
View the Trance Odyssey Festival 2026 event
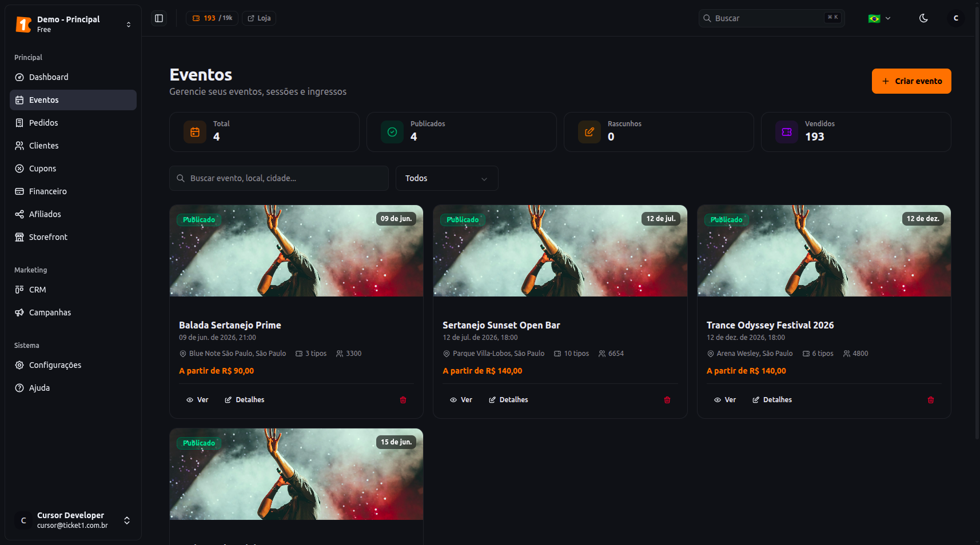pos(725,400)
